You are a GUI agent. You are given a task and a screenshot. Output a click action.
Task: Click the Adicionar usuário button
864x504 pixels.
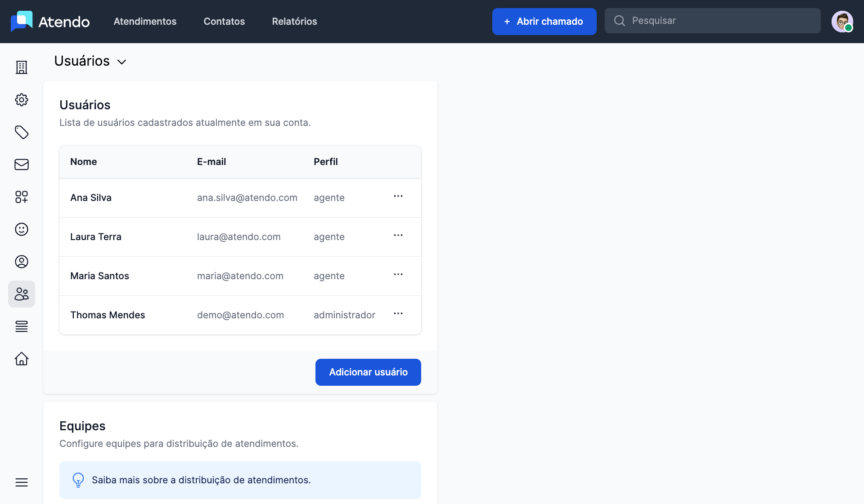pos(368,372)
